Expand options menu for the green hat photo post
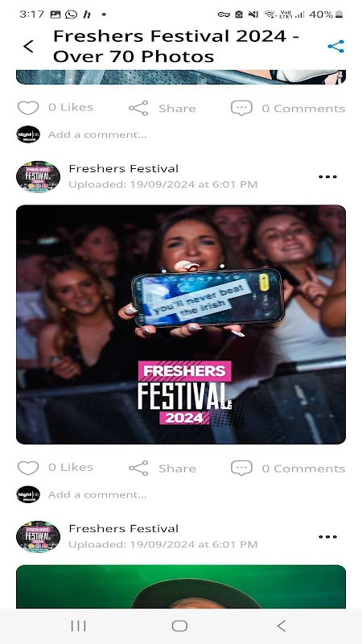362x644 pixels. (327, 537)
